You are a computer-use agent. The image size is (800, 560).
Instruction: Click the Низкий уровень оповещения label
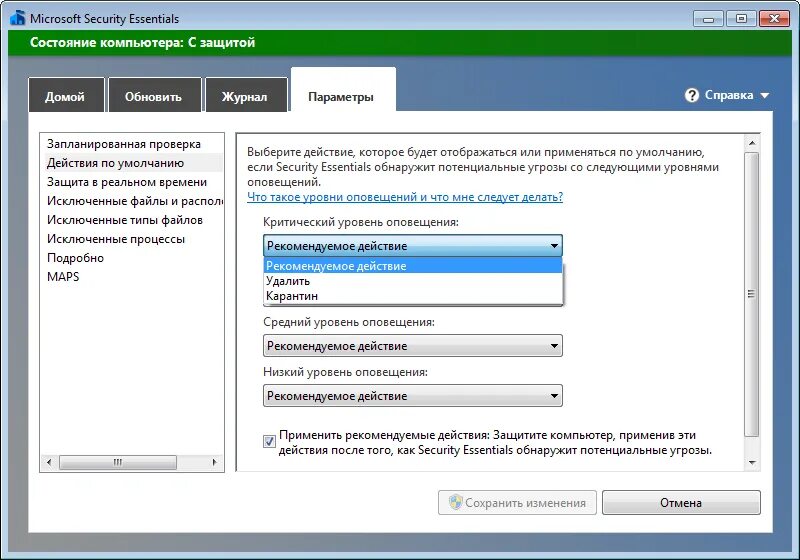[345, 372]
